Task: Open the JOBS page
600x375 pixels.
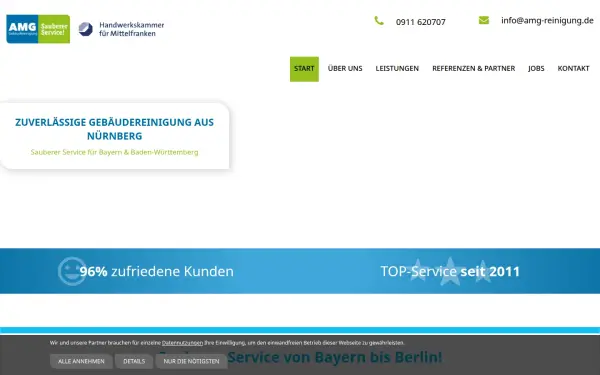Action: [536, 68]
